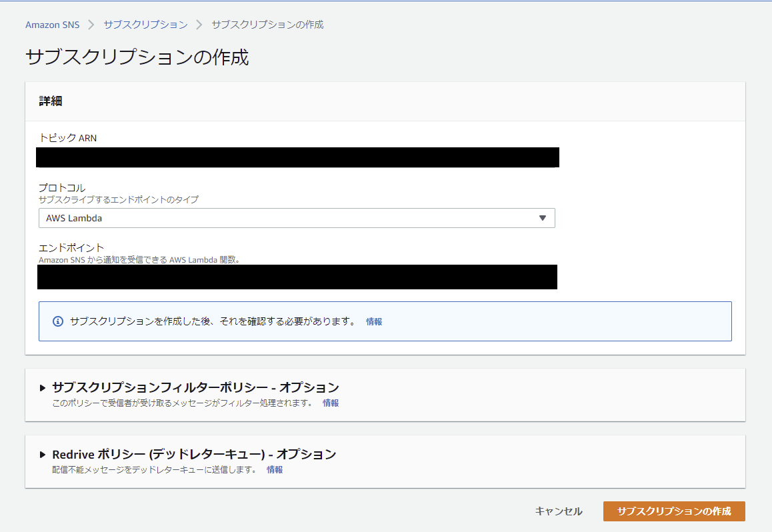The width and height of the screenshot is (772, 532).
Task: Click the info circle icon in the blue banner
Action: [x=57, y=321]
